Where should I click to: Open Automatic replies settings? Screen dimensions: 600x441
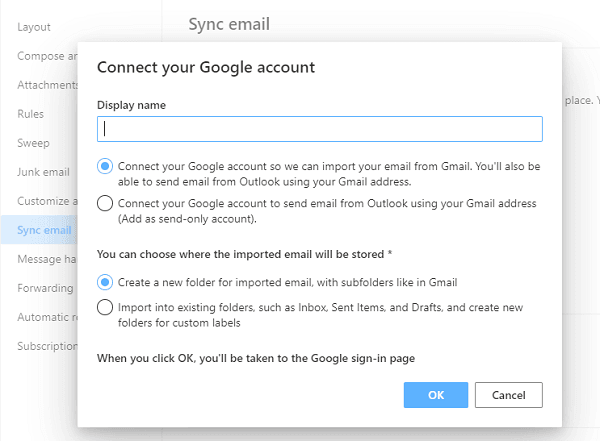[47, 317]
